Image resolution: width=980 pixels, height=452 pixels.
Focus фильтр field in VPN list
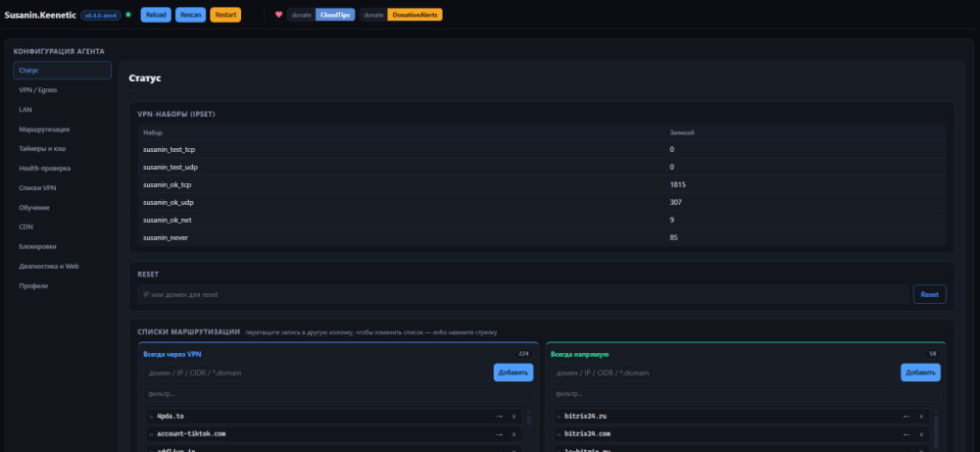(338, 394)
